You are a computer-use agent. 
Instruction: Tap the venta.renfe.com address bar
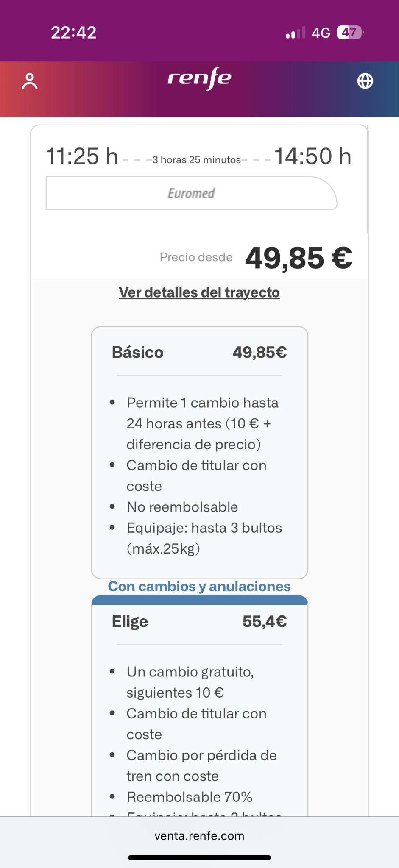pyautogui.click(x=199, y=836)
